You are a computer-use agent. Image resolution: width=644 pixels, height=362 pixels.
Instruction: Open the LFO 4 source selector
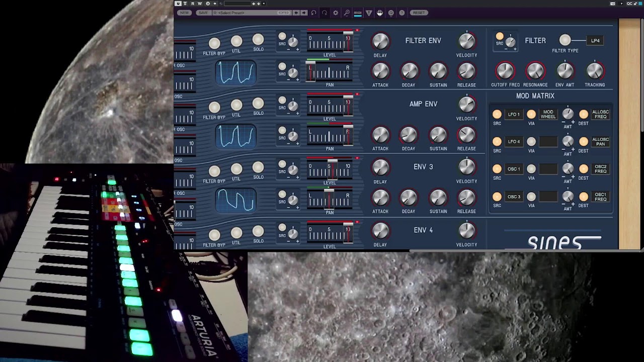click(514, 142)
